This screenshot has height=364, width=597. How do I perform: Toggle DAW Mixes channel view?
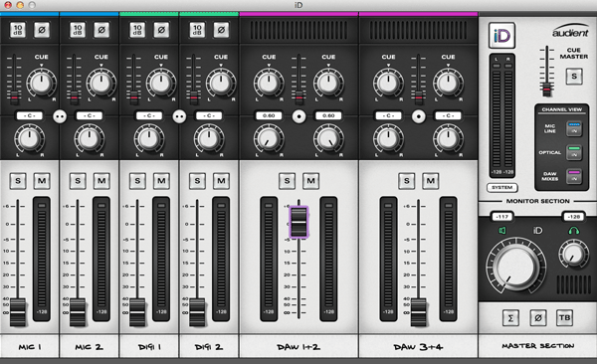click(574, 176)
